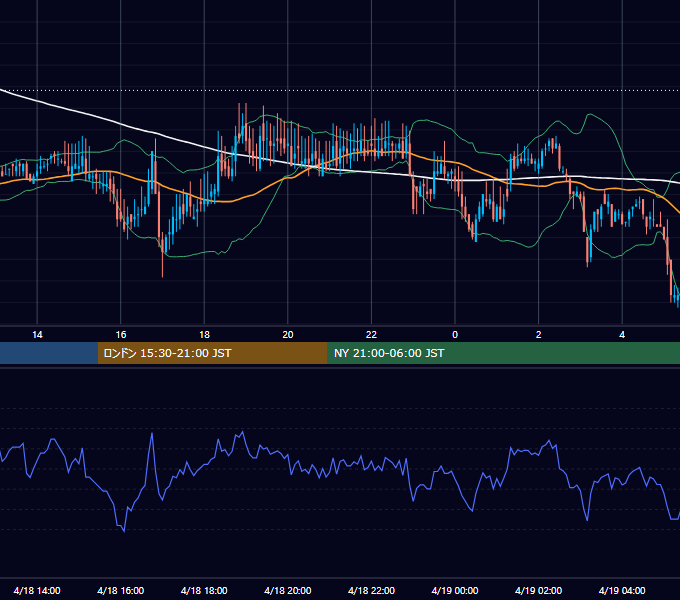Click the 4/18 20:00 date label
The image size is (680, 600).
288,590
